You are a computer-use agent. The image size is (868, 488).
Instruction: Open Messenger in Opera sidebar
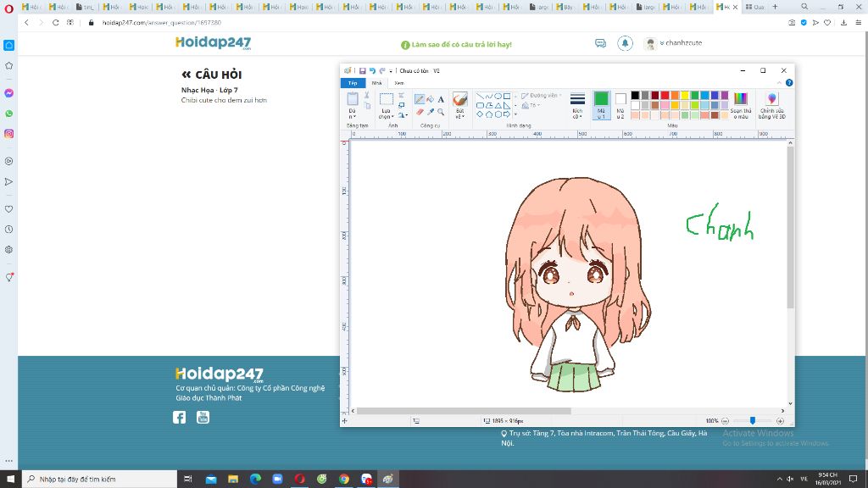tap(8, 93)
